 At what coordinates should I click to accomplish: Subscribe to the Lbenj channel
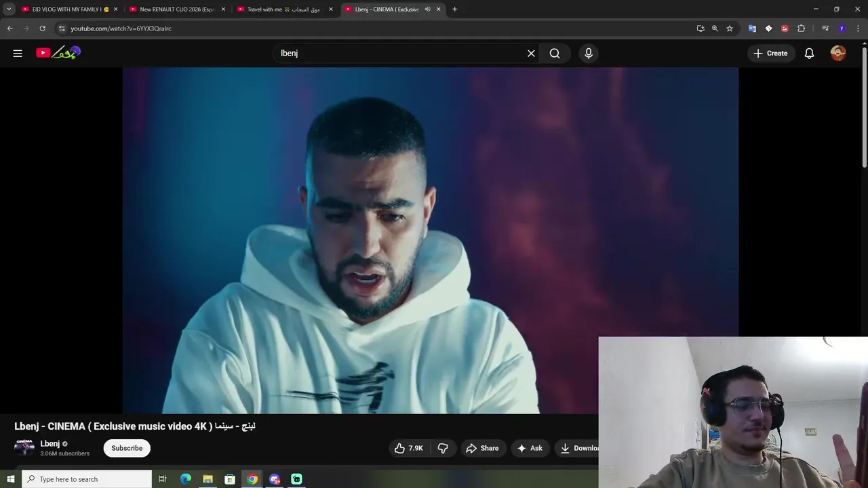pyautogui.click(x=127, y=448)
